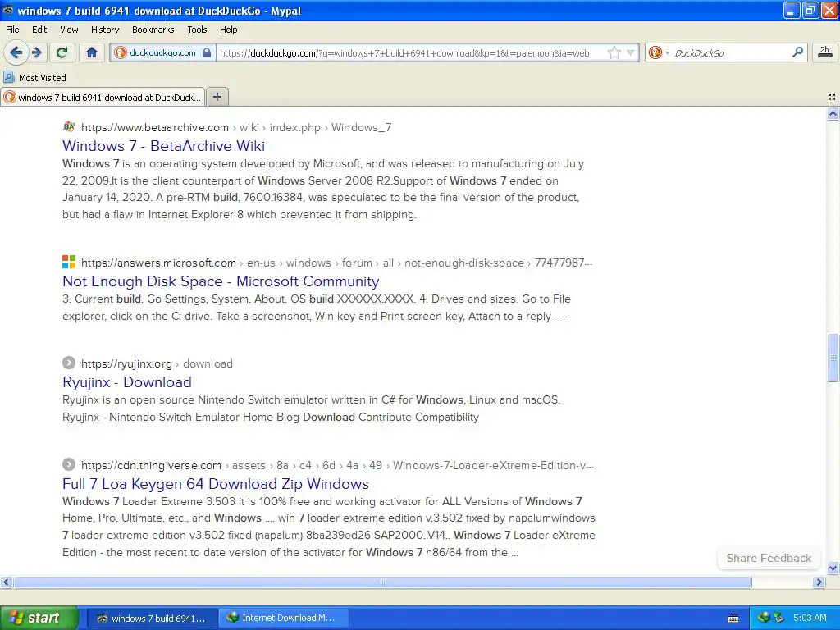Click the duckduckgo.com site identity button
840x630 pixels.
click(x=163, y=52)
